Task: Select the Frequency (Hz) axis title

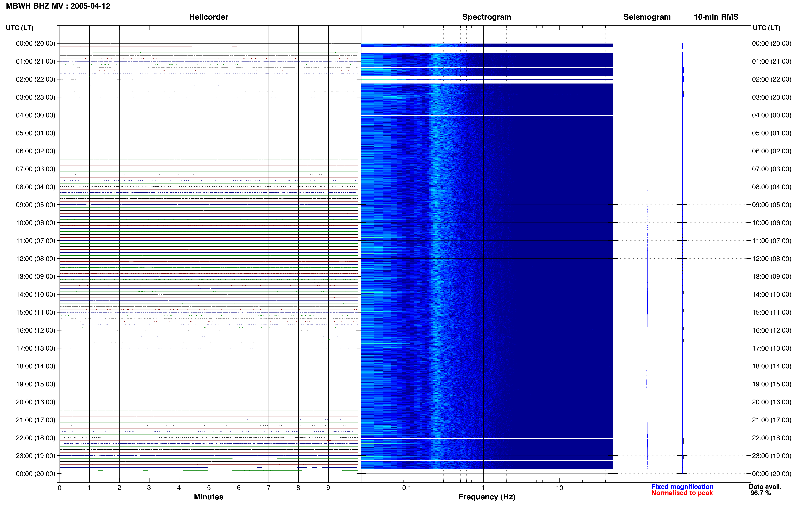Action: [487, 497]
